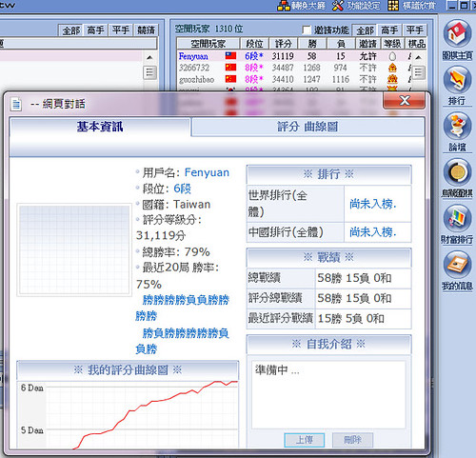Select player Fenyuan in the list
The image size is (476, 458).
(193, 56)
